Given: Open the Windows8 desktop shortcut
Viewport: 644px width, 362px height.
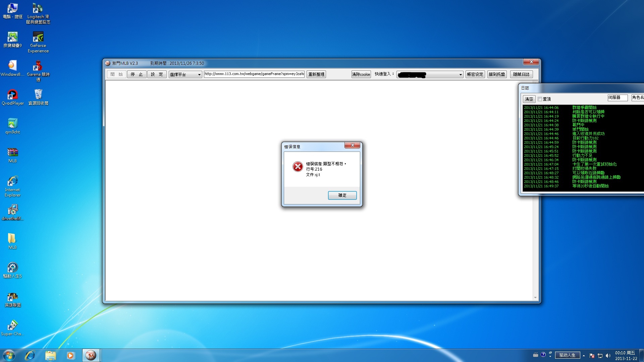Looking at the screenshot, I should pos(12,68).
